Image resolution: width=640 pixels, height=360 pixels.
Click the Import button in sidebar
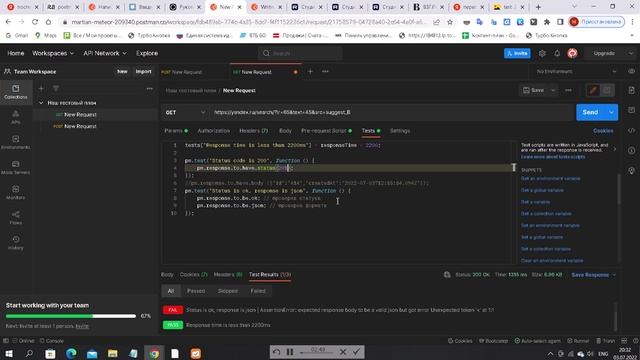coord(143,71)
